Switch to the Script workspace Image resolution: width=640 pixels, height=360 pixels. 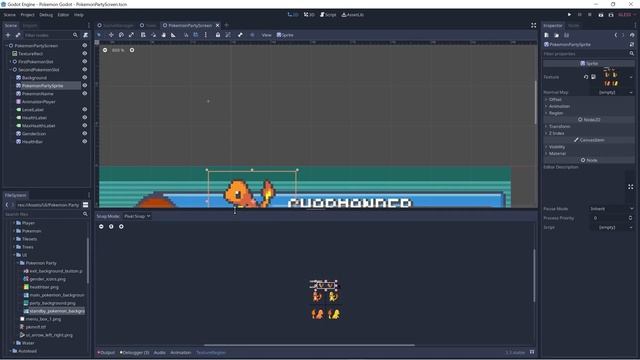(x=328, y=15)
